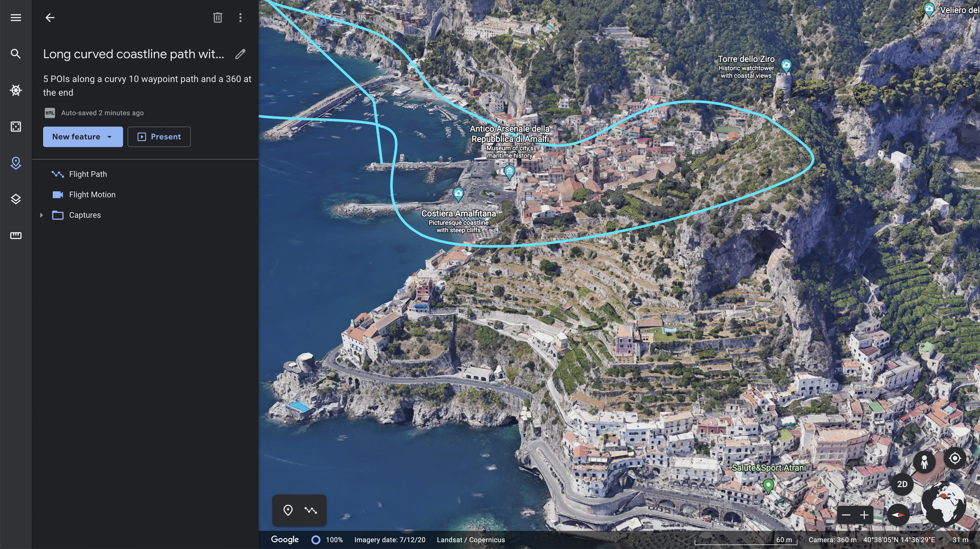Select the Flight Motion item
This screenshot has height=549, width=980.
[92, 194]
